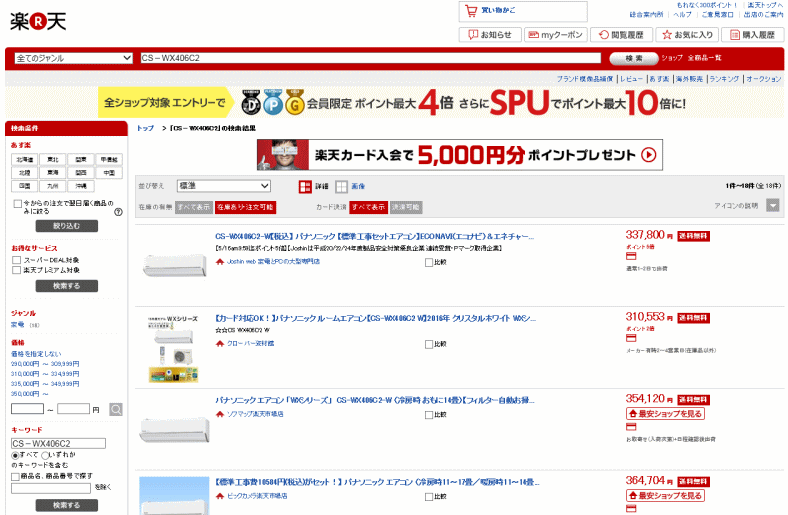Filter price 310,000円～334,999円
Image resolution: width=788 pixels, height=515 pixels.
click(x=45, y=374)
